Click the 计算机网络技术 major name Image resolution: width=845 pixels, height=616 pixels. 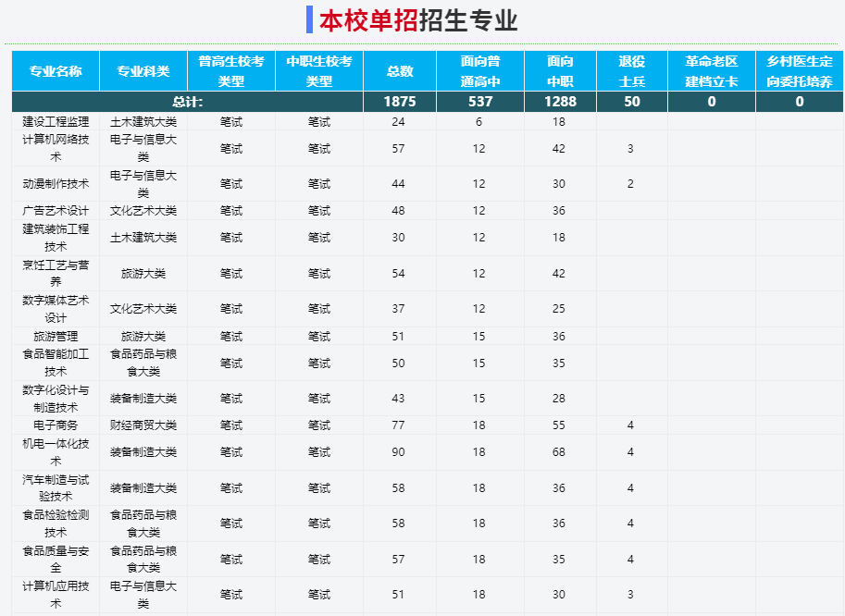point(56,148)
